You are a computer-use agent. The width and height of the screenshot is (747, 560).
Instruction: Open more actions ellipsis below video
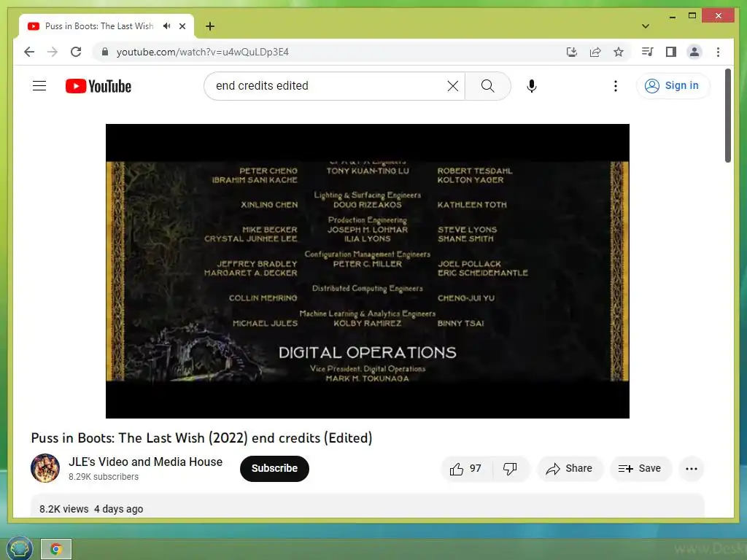(692, 469)
